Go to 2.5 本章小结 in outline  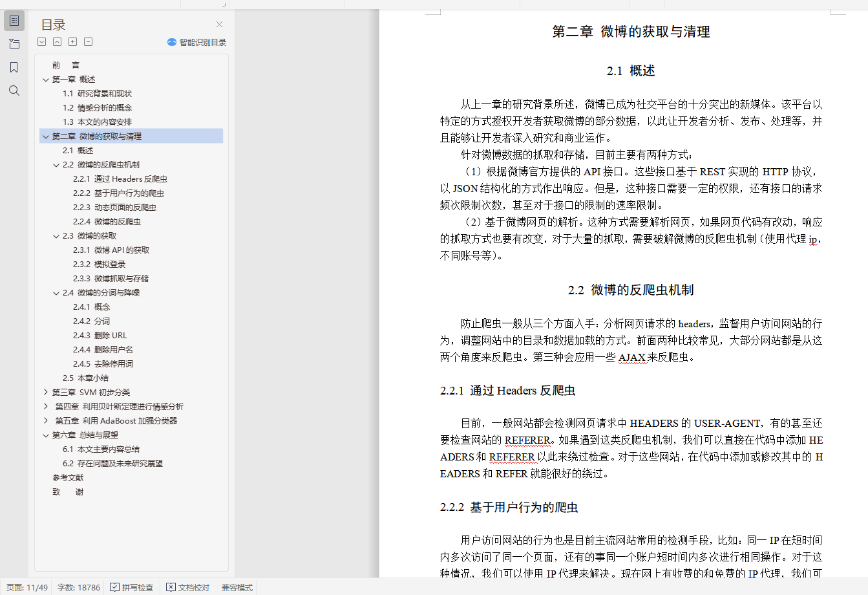(85, 378)
